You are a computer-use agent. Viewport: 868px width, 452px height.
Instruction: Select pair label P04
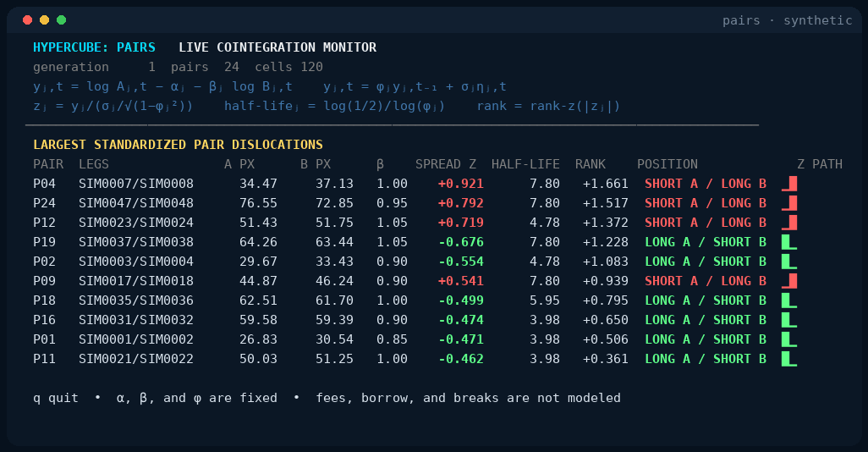click(44, 184)
